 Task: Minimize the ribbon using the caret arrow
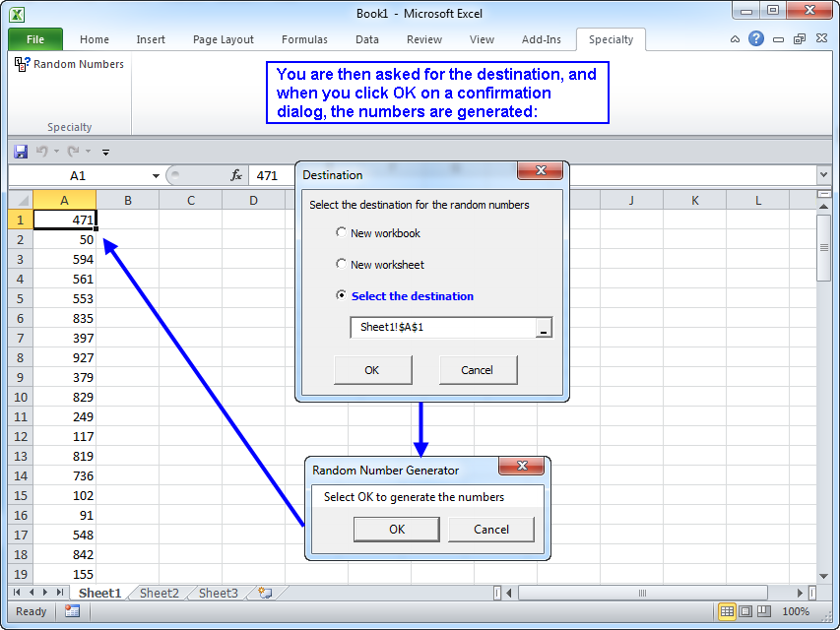(735, 39)
